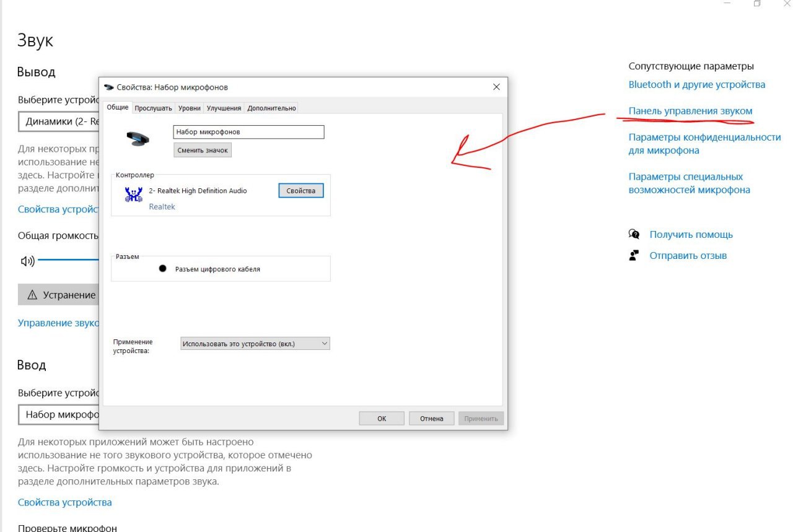Expand the Применение устройства dropdown
Viewport: 793px width, 532px height.
(x=255, y=344)
